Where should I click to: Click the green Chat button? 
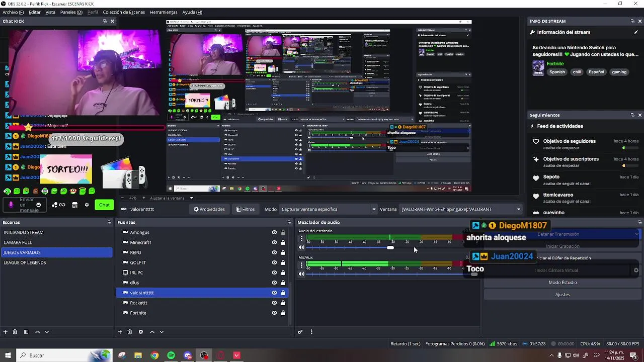point(104,205)
